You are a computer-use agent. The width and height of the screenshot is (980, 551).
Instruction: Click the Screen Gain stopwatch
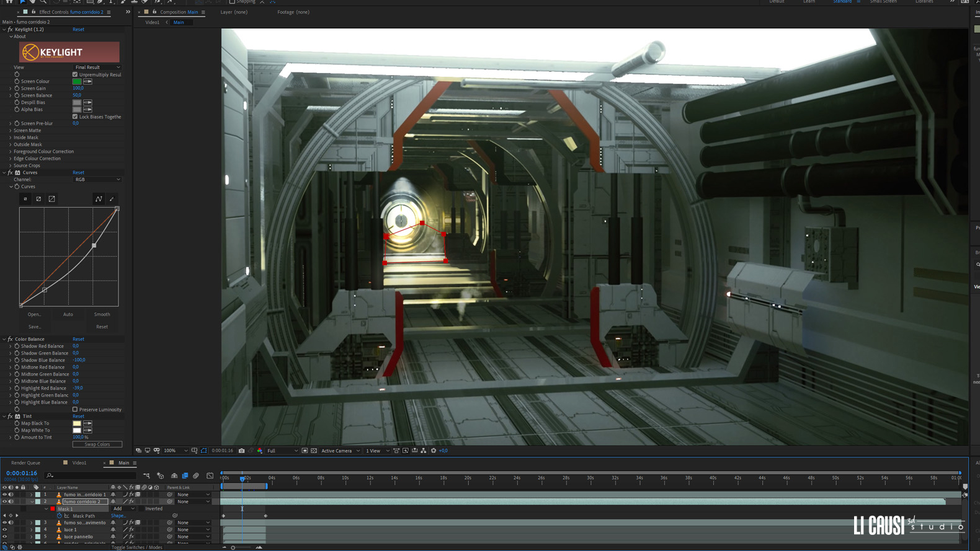(x=17, y=88)
